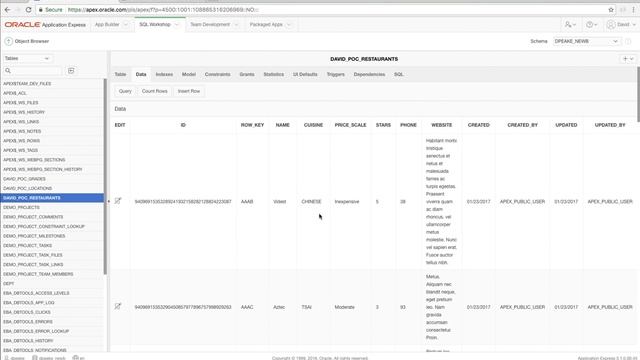Select the APEX$_WS_NOTES table
The width and height of the screenshot is (640, 360).
[x=52, y=131]
